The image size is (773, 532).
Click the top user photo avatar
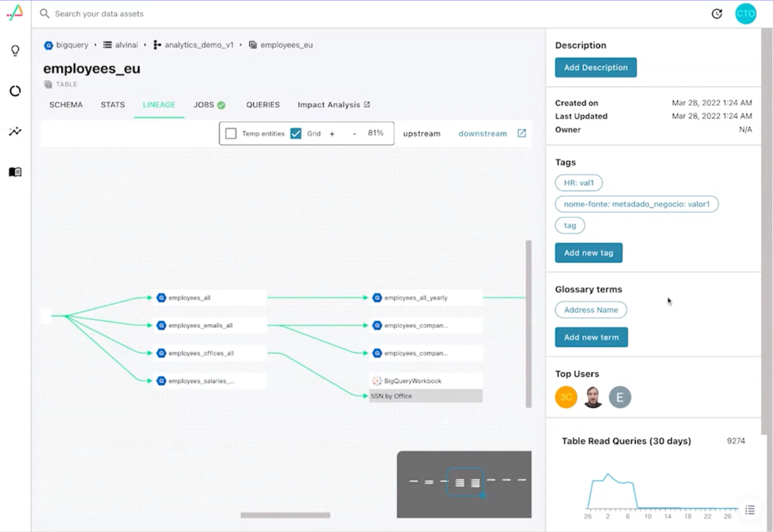point(593,397)
